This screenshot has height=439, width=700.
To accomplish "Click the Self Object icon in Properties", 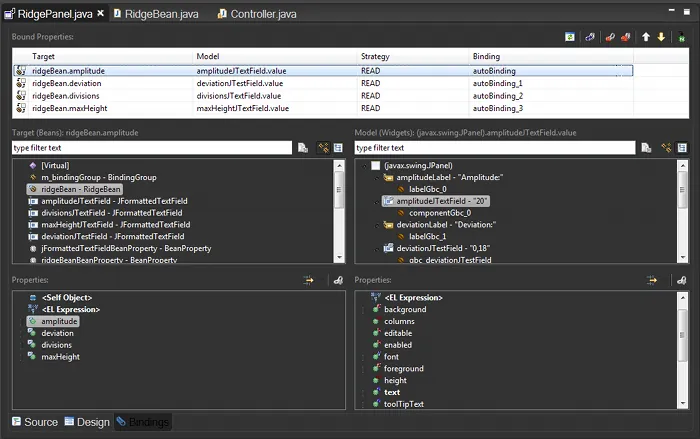I will pyautogui.click(x=33, y=297).
